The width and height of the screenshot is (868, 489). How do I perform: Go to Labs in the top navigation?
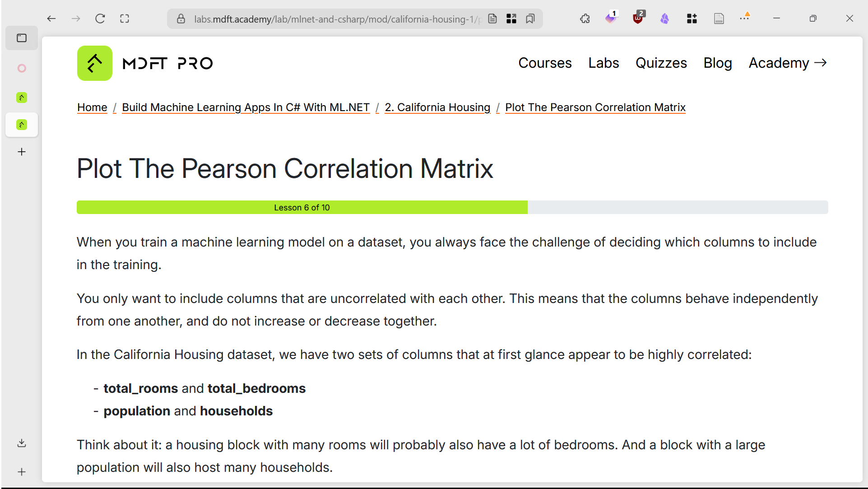603,63
